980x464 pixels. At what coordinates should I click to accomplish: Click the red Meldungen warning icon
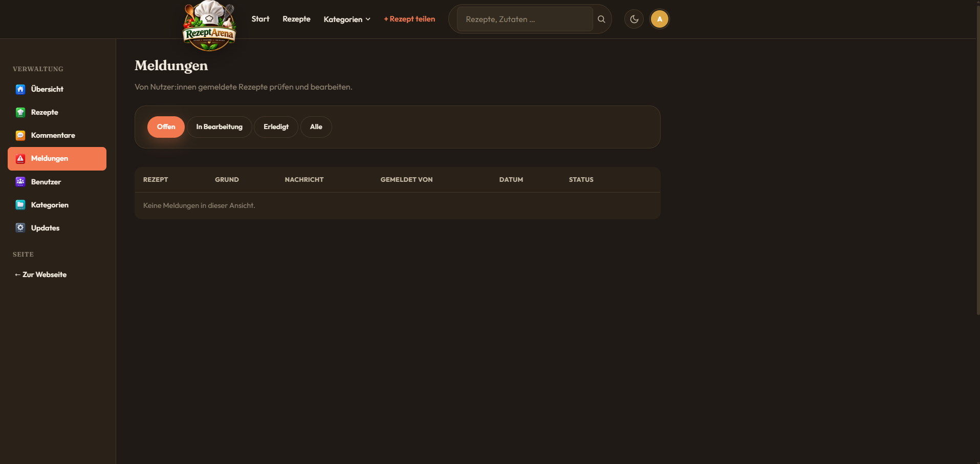[20, 159]
